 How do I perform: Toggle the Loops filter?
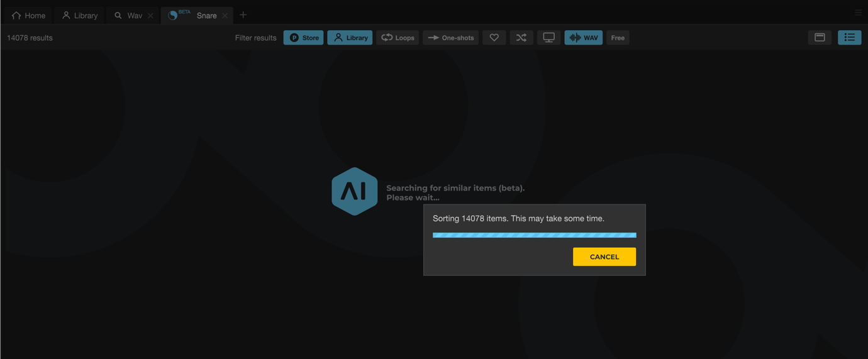click(398, 38)
